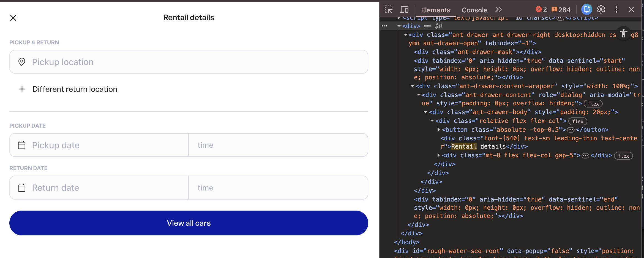Collapse the relative flex flex-col div node
644x258 pixels.
coord(432,121)
